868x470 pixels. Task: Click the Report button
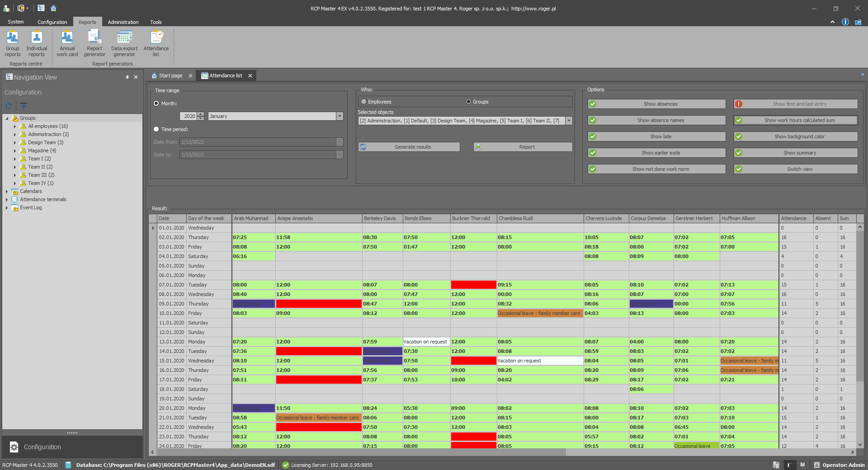(x=523, y=147)
